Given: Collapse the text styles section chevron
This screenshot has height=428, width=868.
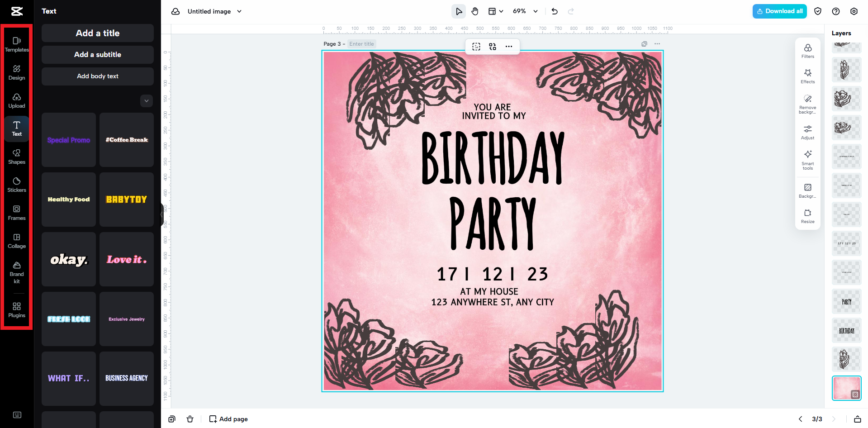Looking at the screenshot, I should coord(146,101).
